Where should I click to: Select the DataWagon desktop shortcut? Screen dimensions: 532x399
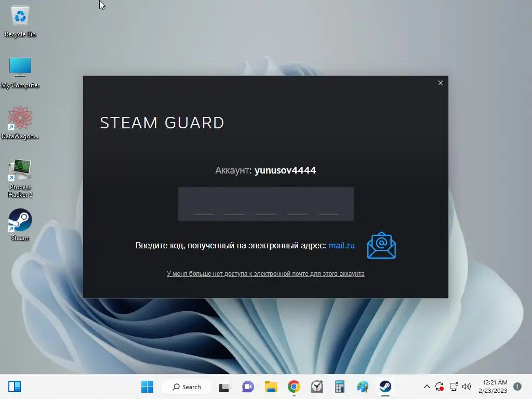tap(20, 123)
